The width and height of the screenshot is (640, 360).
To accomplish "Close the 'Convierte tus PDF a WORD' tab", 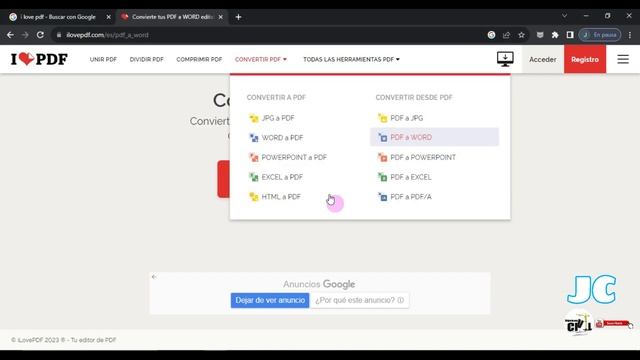I will (x=220, y=17).
